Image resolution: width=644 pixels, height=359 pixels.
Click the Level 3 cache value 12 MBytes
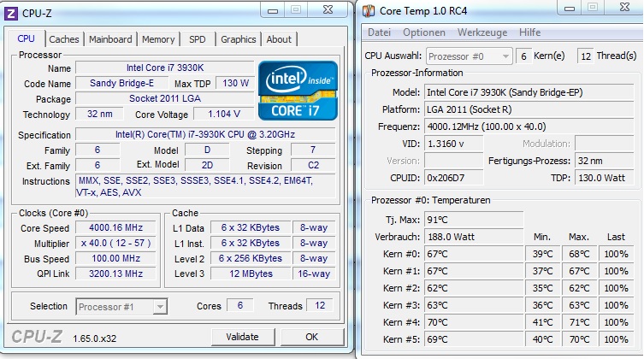251,274
